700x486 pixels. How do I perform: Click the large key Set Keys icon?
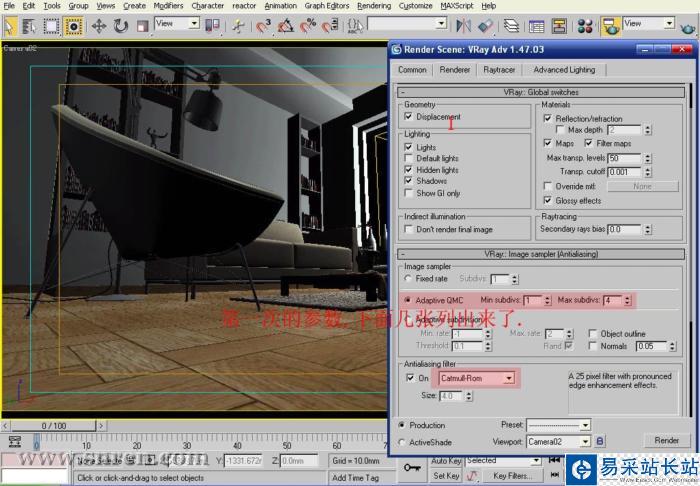click(412, 467)
